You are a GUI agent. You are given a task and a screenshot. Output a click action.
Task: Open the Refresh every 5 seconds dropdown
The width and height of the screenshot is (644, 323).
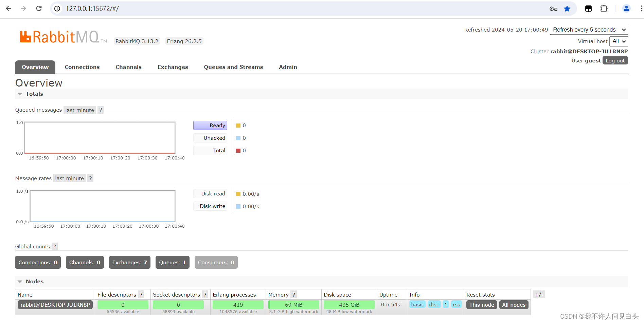589,30
